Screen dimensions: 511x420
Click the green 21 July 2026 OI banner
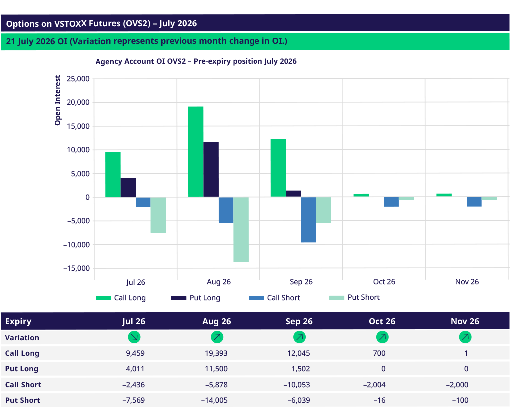tap(255, 42)
